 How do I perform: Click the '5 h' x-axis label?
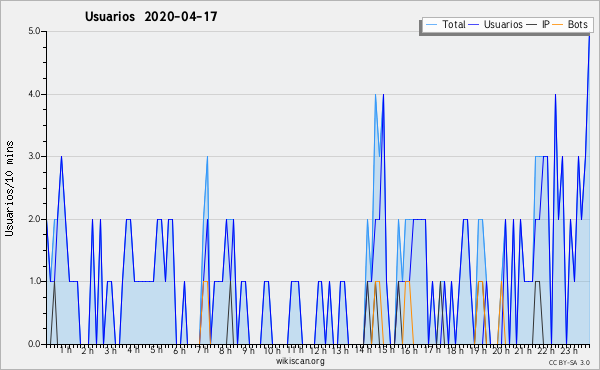tap(157, 350)
